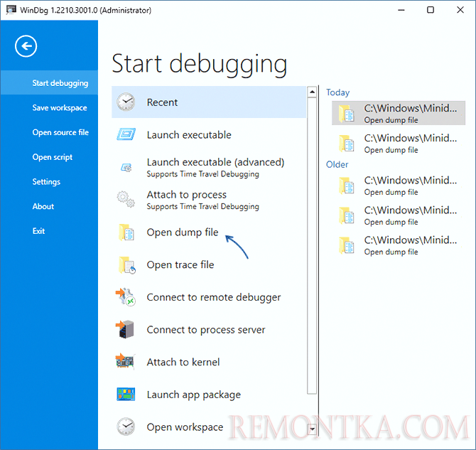Choose Open trace file label

[180, 264]
